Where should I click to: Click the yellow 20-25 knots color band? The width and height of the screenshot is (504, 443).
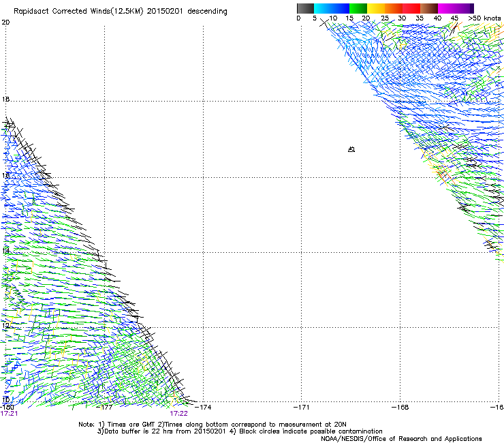coord(376,8)
